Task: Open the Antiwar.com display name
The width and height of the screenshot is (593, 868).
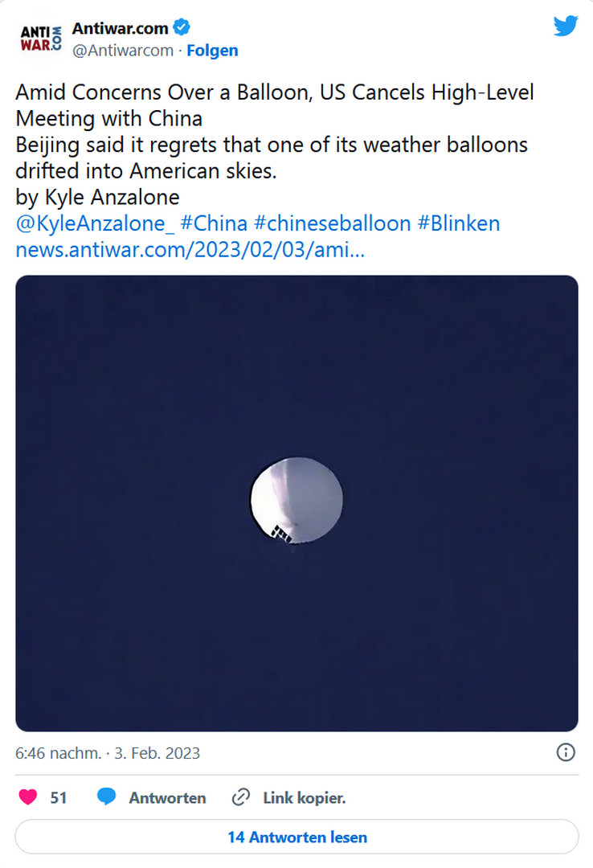Action: point(121,28)
